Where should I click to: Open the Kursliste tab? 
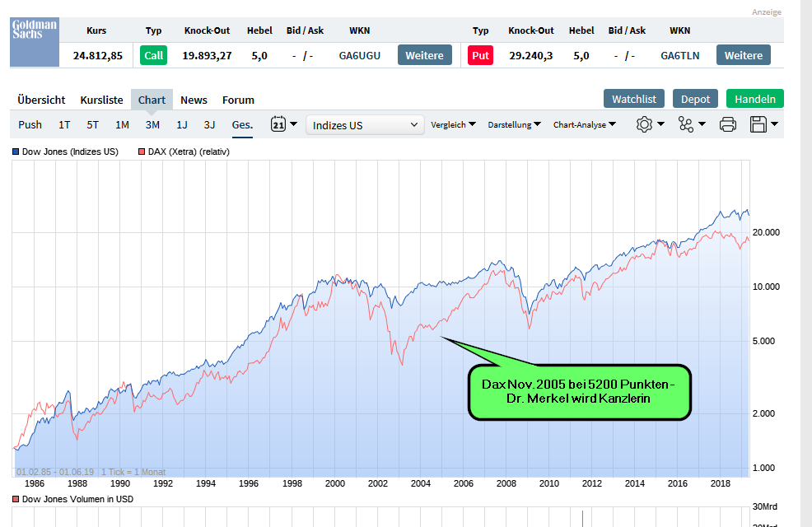[101, 100]
